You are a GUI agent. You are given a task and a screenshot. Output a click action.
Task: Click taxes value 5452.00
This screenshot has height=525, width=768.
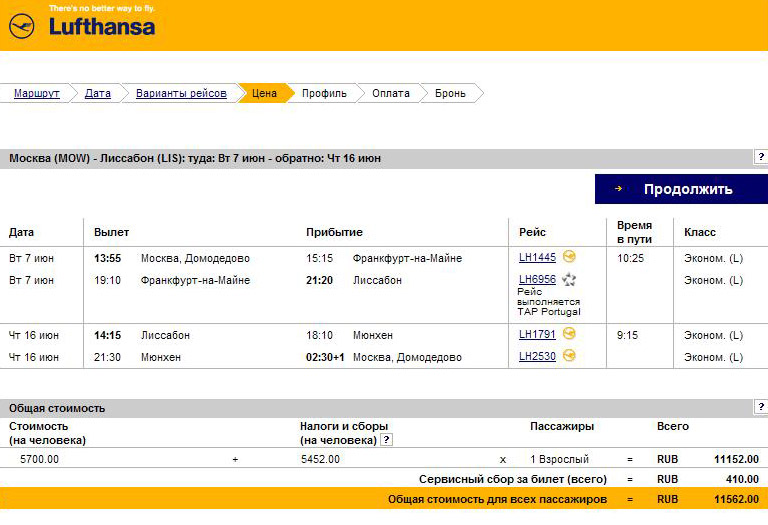[320, 459]
